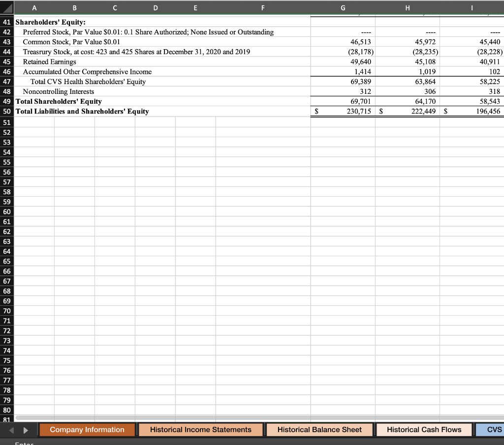Click the Total Shareholders' Equity label cell

coord(59,101)
